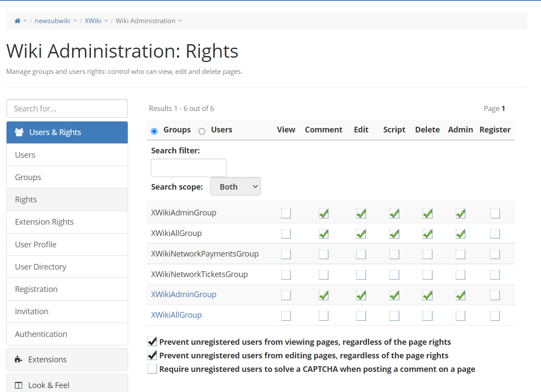Collapse the Users & Rights sidebar section
Image resolution: width=541 pixels, height=392 pixels.
pyautogui.click(x=67, y=132)
